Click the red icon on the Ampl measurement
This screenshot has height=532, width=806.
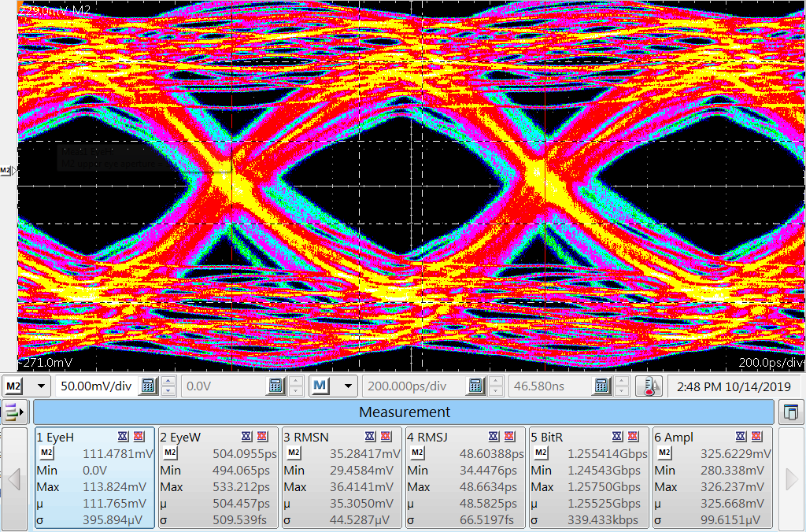[755, 437]
